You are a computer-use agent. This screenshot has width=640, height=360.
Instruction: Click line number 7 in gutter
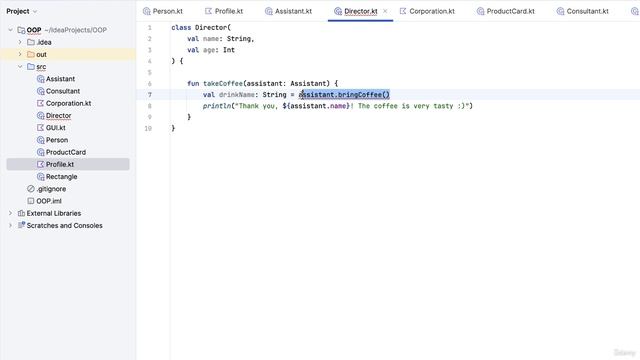coord(150,95)
